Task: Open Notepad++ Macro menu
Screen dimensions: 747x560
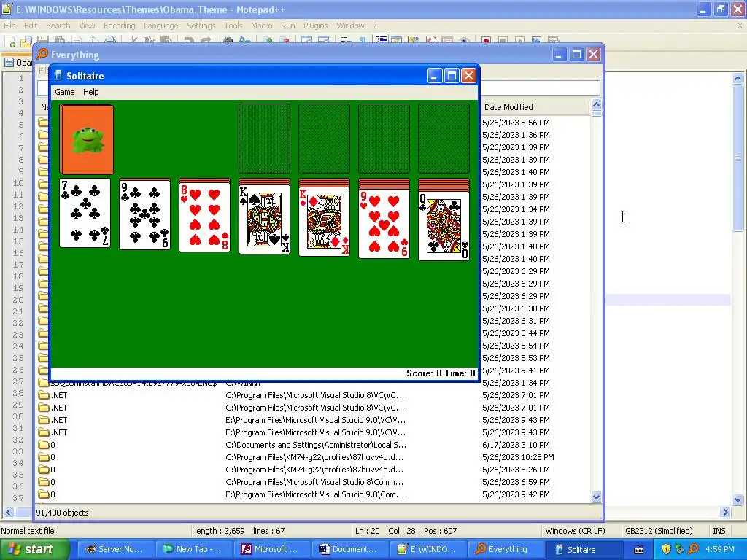Action: tap(262, 26)
